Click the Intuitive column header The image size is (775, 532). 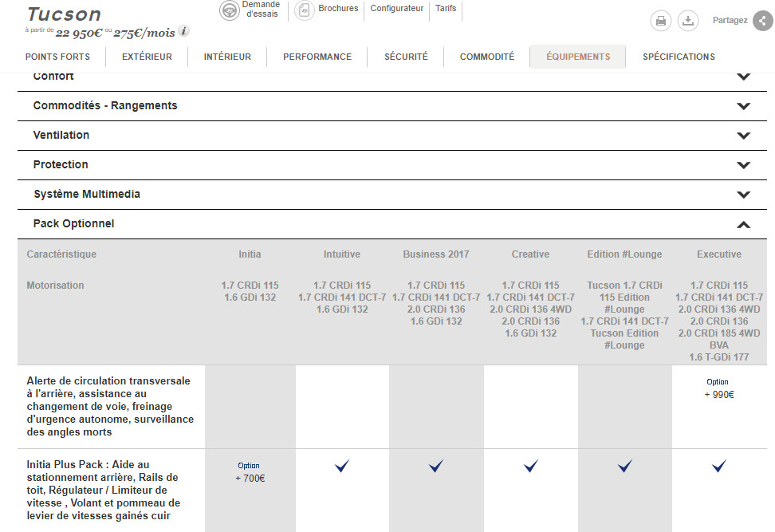(x=342, y=254)
